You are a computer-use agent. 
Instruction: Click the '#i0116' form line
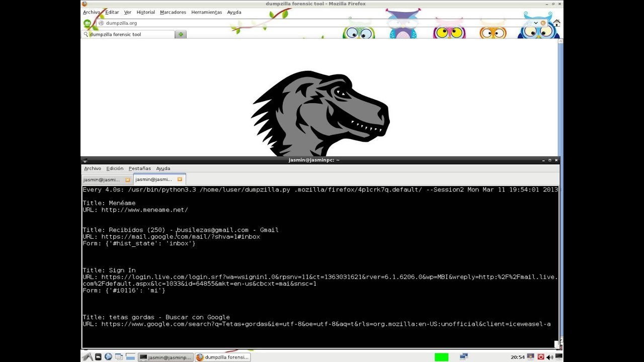(x=124, y=291)
